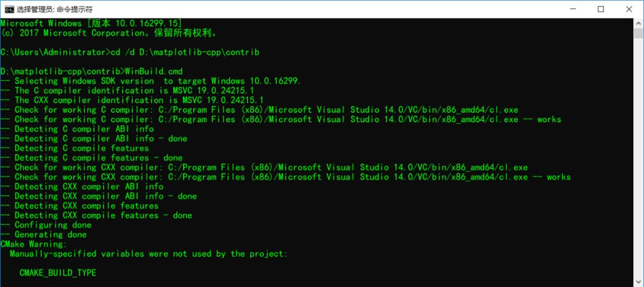Click the CMake Warning line
The image size is (644, 287).
tap(33, 244)
